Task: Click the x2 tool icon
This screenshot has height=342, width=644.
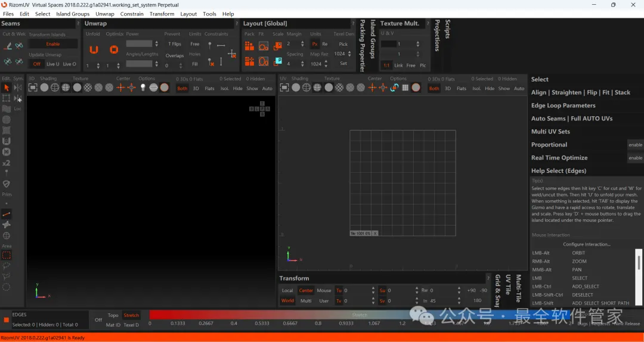Action: [6, 163]
